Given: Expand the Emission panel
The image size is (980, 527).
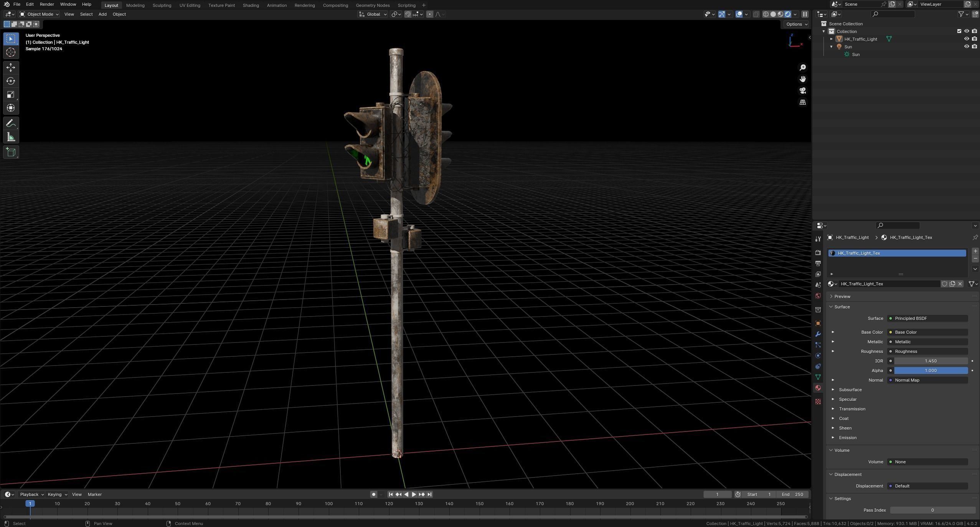Looking at the screenshot, I should point(847,438).
